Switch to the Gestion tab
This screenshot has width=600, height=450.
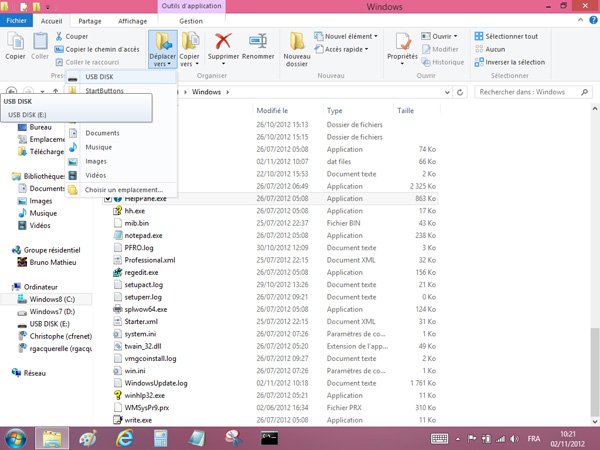(191, 21)
